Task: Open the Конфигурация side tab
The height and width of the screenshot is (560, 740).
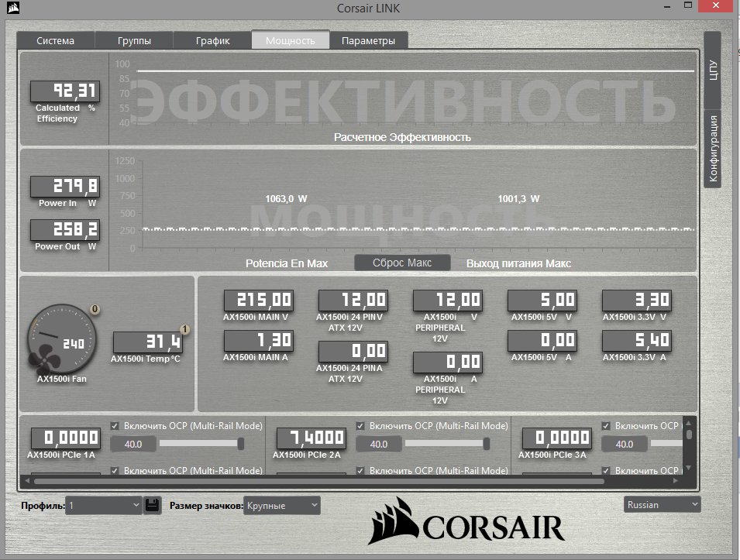Action: click(713, 149)
